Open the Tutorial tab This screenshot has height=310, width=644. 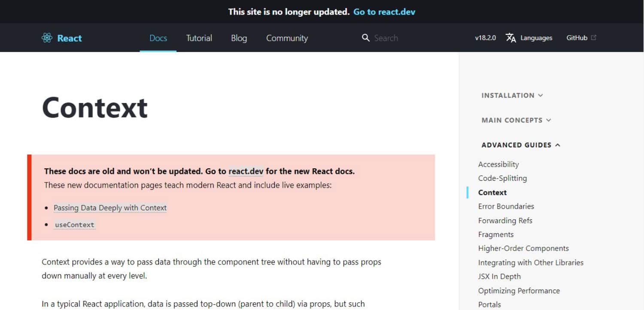pos(199,38)
